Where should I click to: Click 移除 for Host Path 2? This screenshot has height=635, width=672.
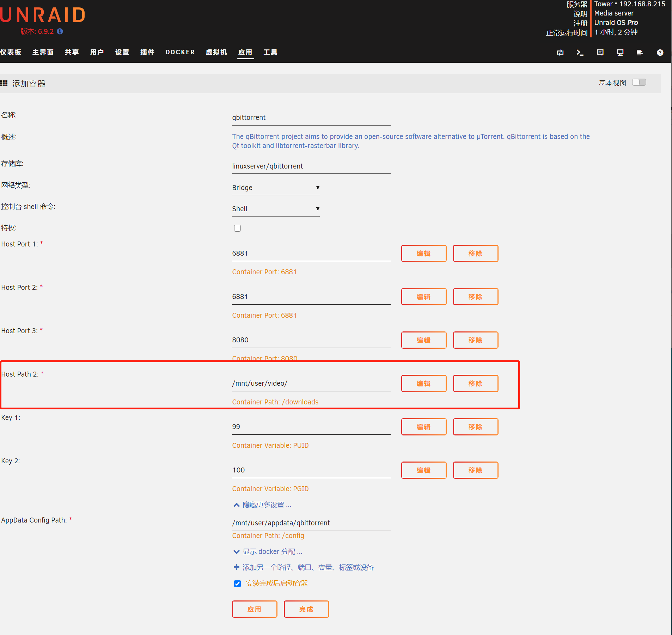476,383
